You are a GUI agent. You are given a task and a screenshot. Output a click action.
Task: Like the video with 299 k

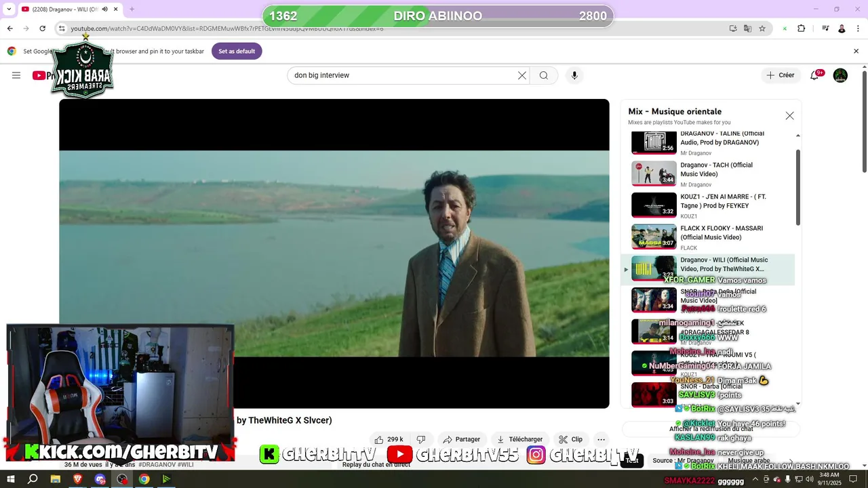tap(389, 439)
